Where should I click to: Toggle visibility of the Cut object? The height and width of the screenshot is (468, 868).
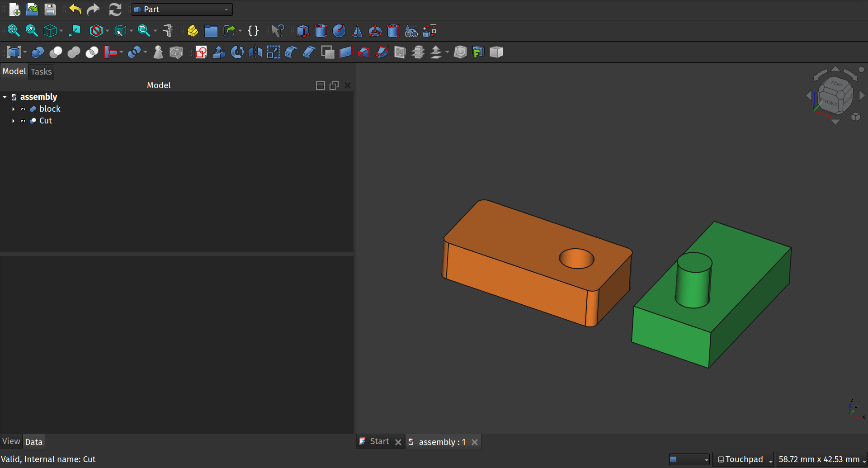tap(23, 121)
